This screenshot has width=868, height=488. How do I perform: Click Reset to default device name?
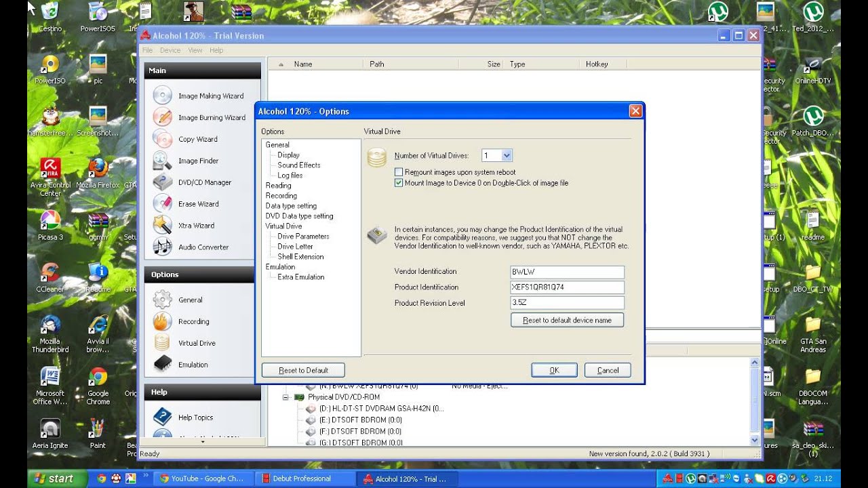click(567, 320)
